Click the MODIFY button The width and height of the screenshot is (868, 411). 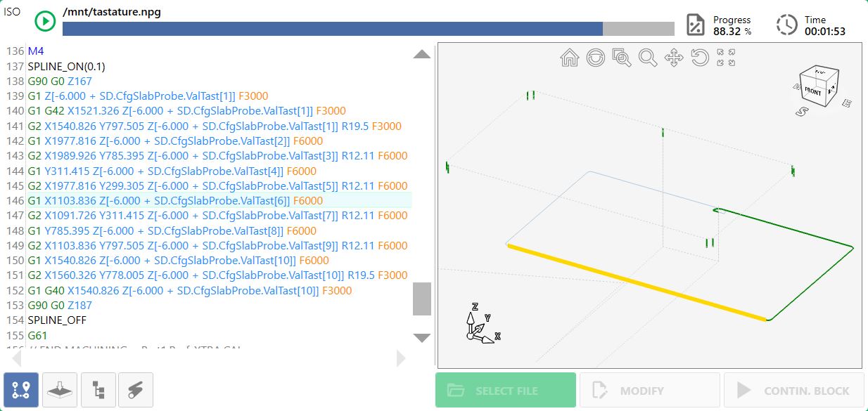(650, 391)
